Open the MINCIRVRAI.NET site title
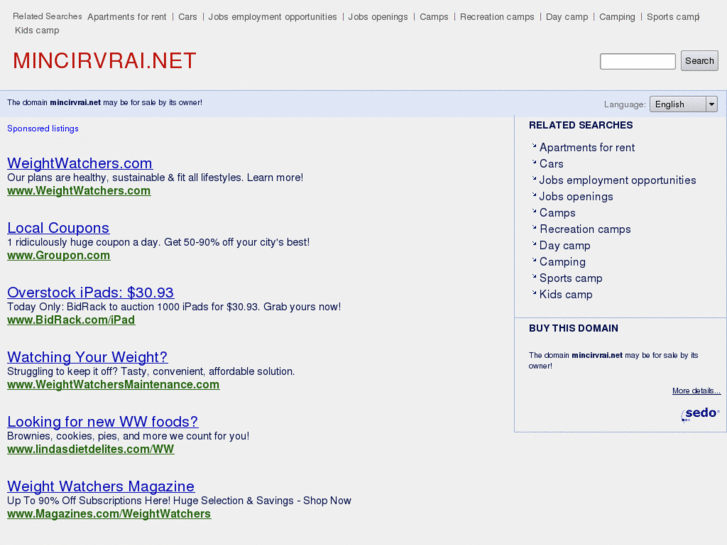This screenshot has width=727, height=545. coord(104,61)
